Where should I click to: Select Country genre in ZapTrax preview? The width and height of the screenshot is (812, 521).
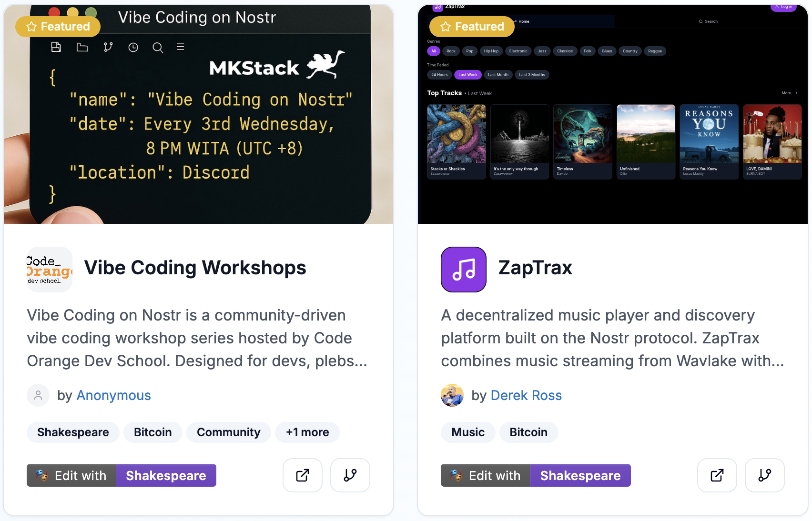(x=630, y=51)
